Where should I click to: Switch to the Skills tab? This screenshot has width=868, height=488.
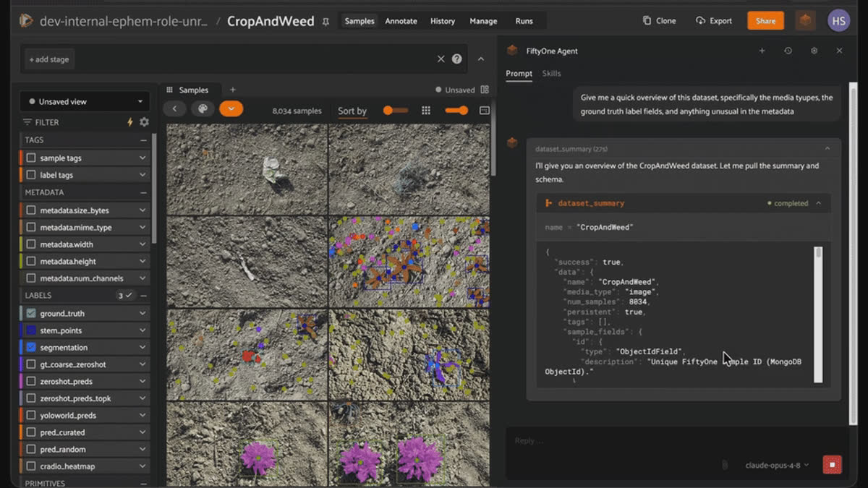[x=551, y=73]
